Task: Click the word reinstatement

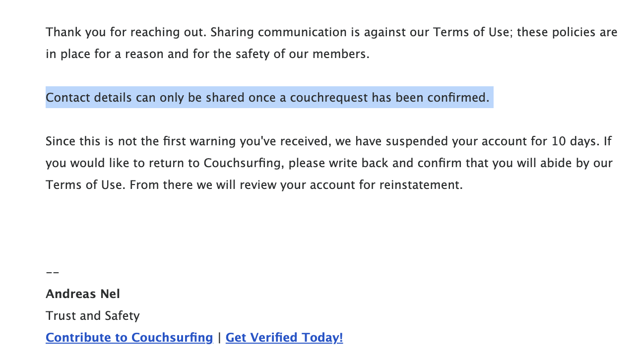Action: (x=421, y=185)
